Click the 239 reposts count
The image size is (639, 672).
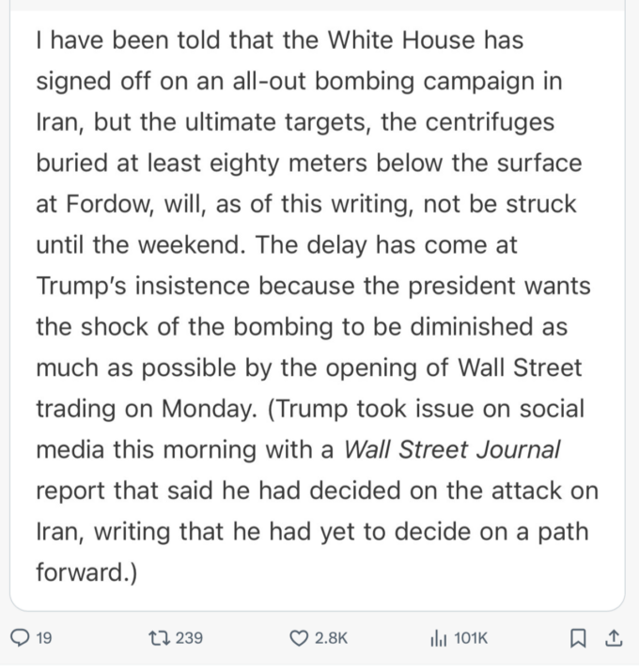pyautogui.click(x=189, y=638)
